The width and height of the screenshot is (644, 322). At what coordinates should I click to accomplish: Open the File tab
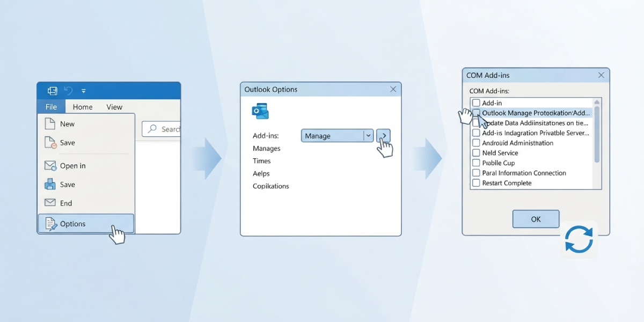(x=51, y=107)
